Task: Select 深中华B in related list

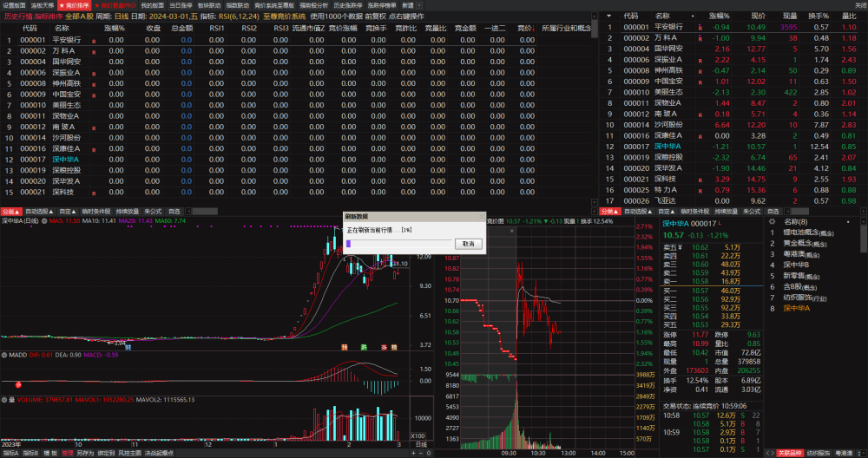Action: pyautogui.click(x=796, y=265)
